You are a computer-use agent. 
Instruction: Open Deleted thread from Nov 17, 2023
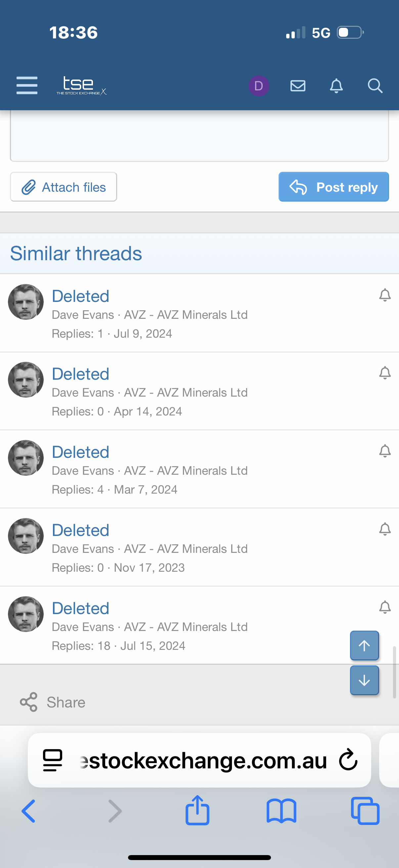(80, 530)
